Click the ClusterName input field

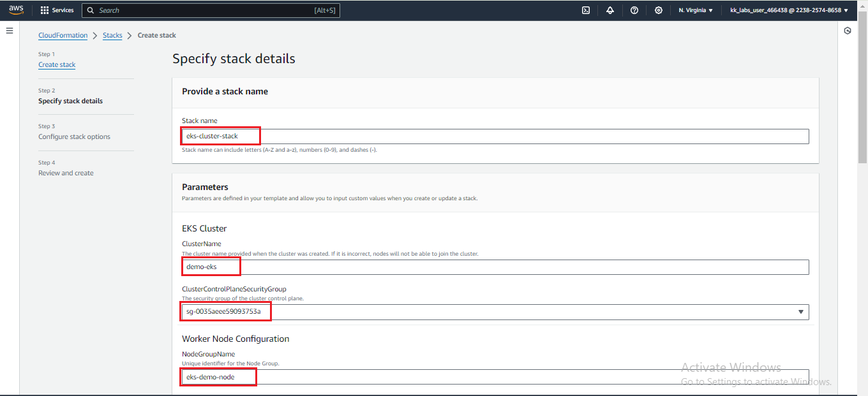495,267
